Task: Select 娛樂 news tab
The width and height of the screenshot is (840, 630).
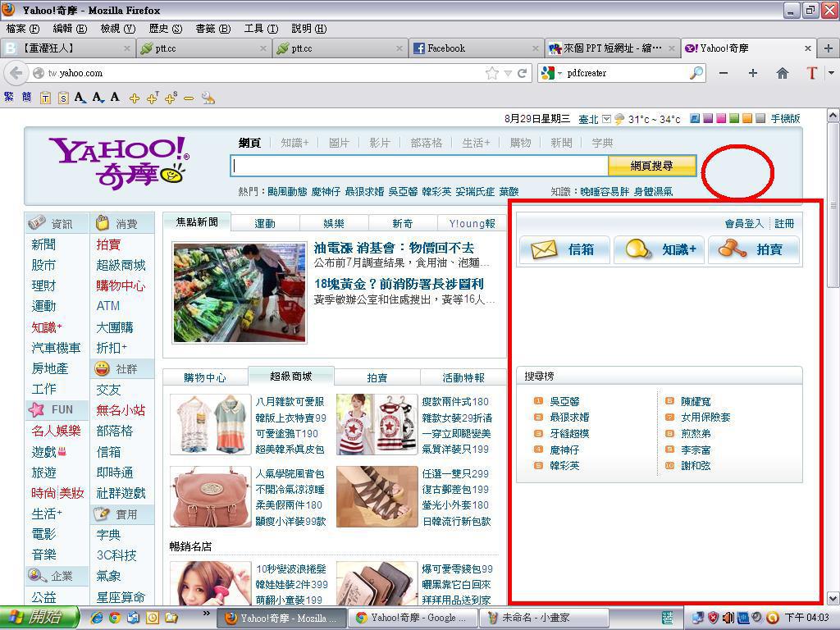Action: coord(334,223)
